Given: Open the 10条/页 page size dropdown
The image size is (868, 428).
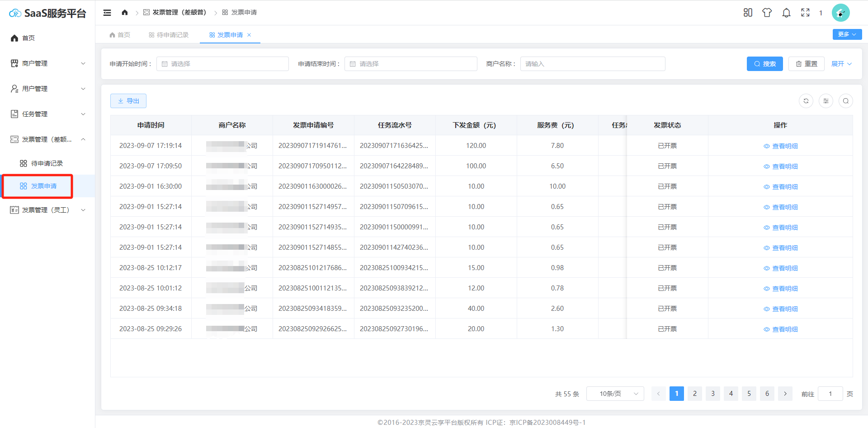Looking at the screenshot, I should pos(615,394).
